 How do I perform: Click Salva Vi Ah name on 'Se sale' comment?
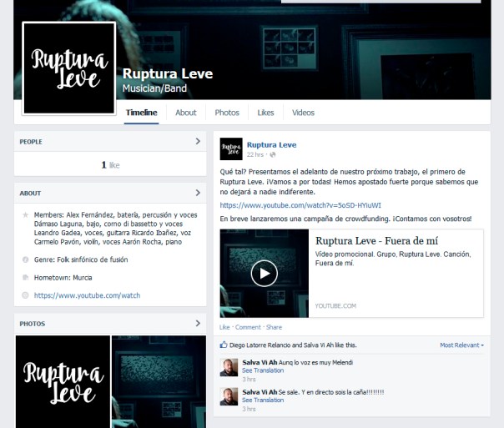tap(260, 392)
